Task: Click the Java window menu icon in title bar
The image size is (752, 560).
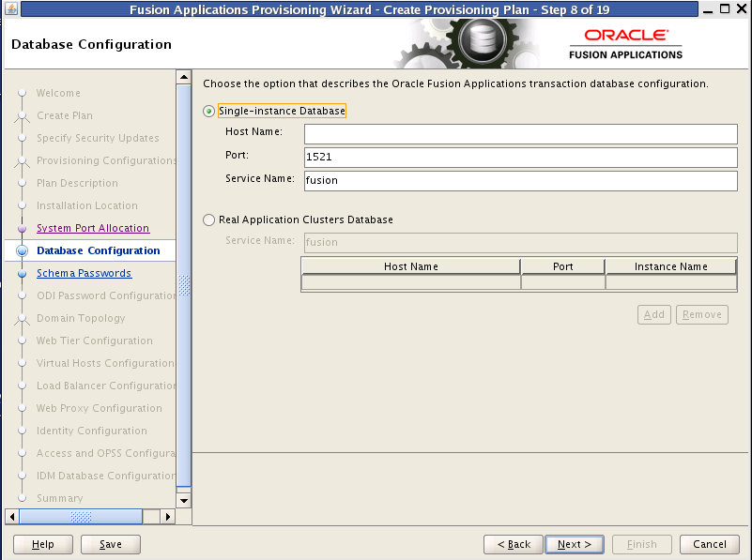Action: 11,8
